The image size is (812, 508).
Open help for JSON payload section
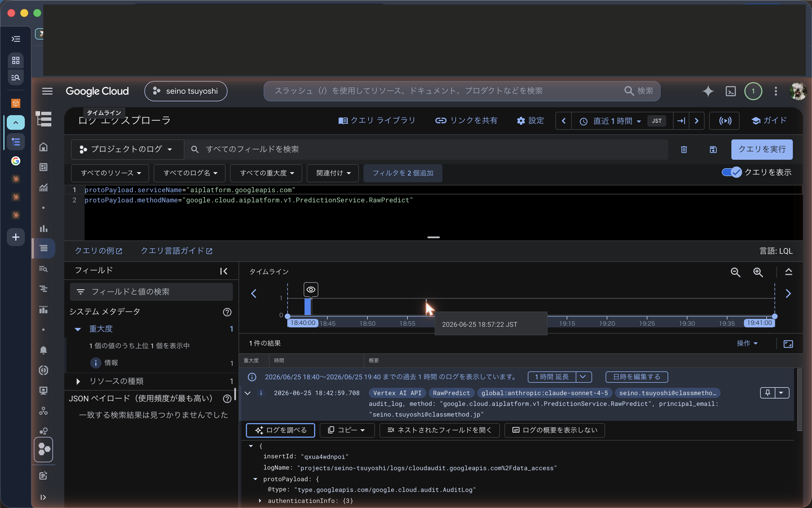tap(227, 399)
